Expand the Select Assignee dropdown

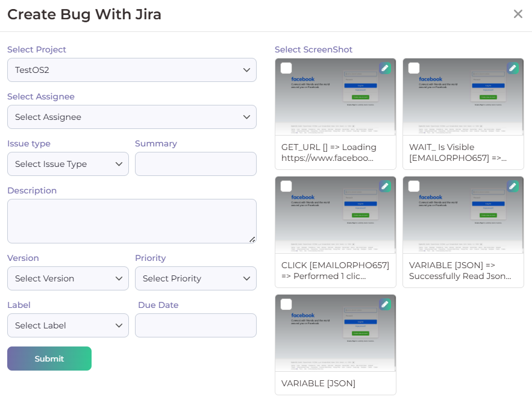click(x=131, y=117)
